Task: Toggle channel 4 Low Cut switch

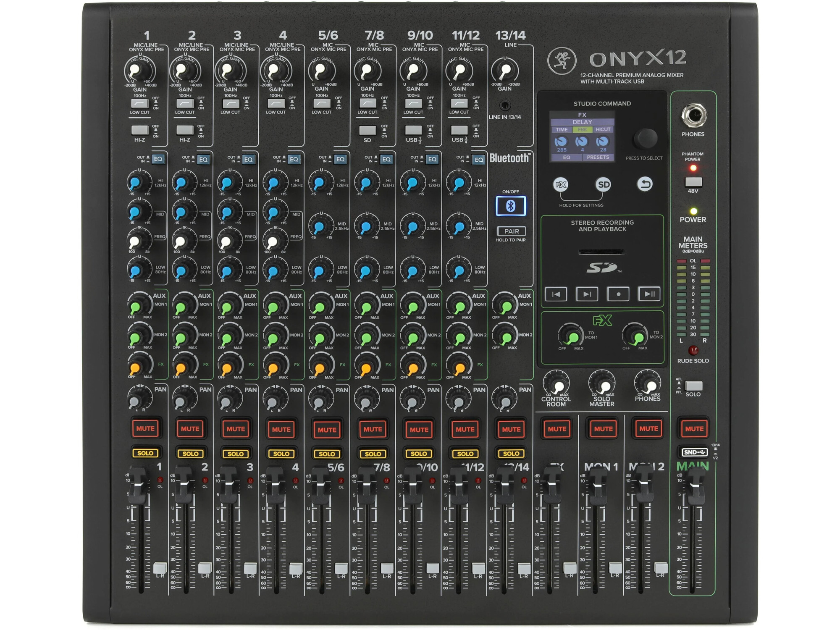Action: pyautogui.click(x=276, y=103)
